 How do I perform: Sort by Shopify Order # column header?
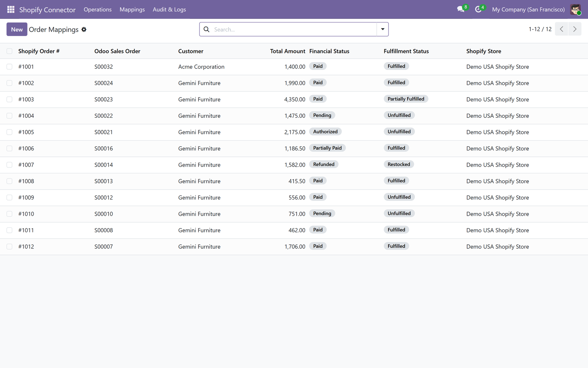[39, 51]
